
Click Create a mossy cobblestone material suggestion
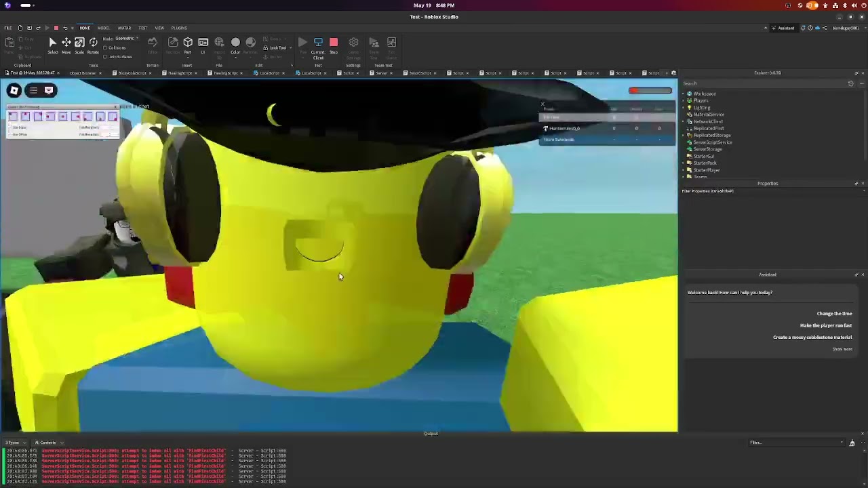pos(812,338)
